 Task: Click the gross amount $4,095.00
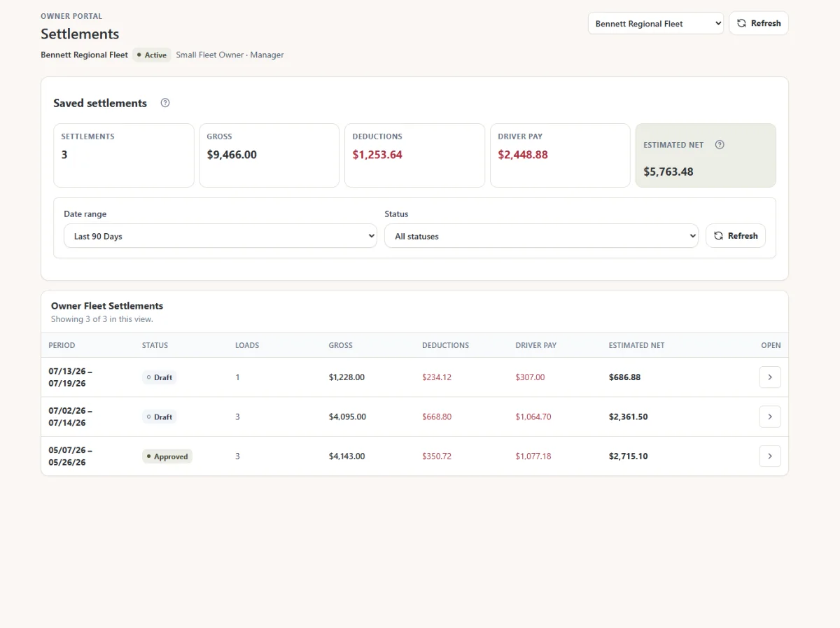[x=347, y=417]
